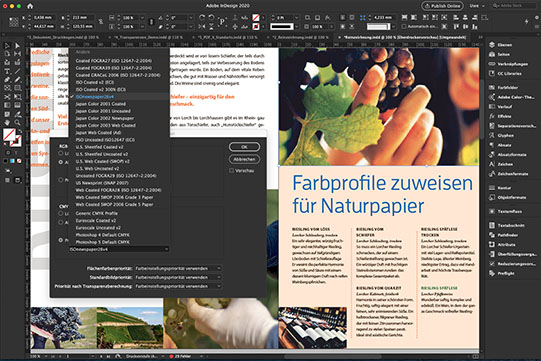The width and height of the screenshot is (541, 361).
Task: Click the reference point locator grid
Action: (x=13, y=22)
